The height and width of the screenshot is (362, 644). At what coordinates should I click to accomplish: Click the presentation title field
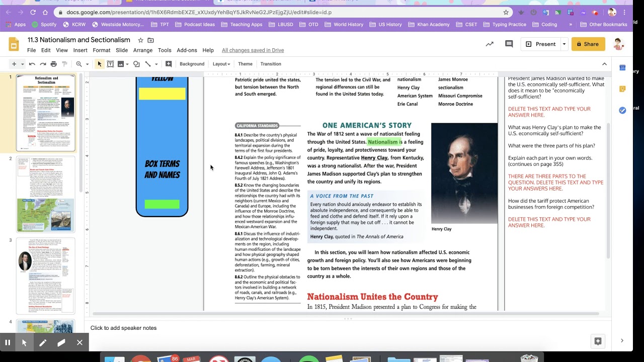(x=79, y=40)
